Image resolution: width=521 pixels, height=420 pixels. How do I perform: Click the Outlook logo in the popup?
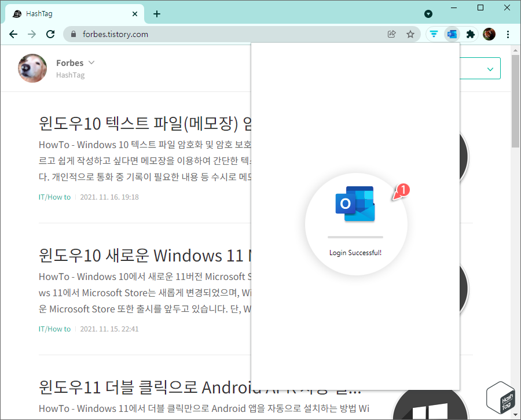point(355,204)
